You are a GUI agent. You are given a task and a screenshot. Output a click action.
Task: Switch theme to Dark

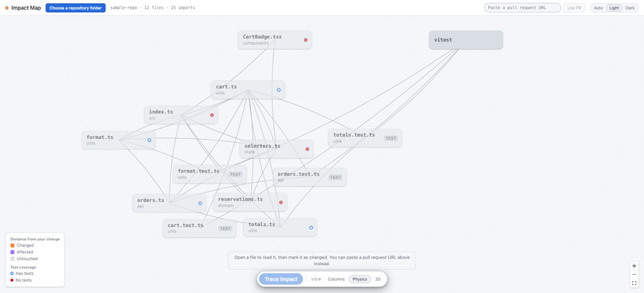[630, 8]
